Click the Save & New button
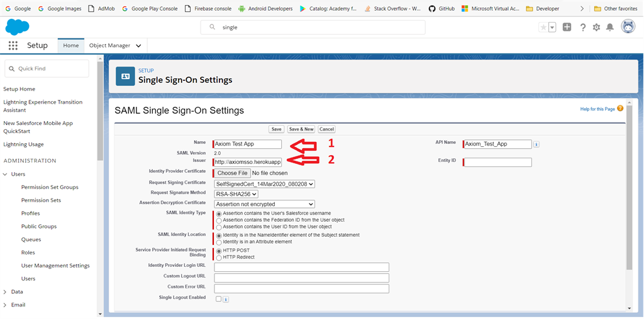 click(301, 129)
